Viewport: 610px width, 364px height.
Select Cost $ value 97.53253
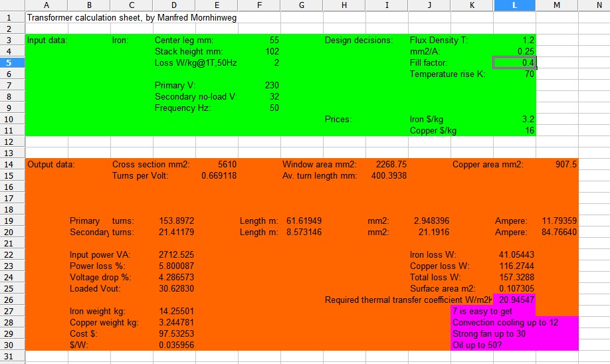177,333
